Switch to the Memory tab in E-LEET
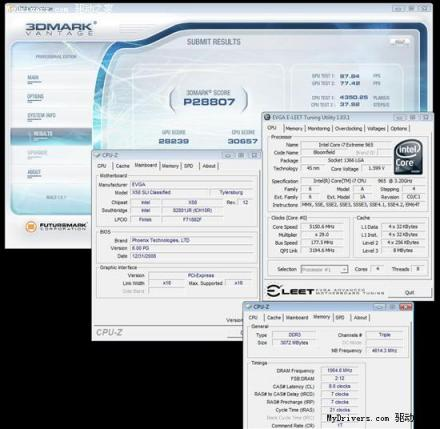 pyautogui.click(x=294, y=129)
